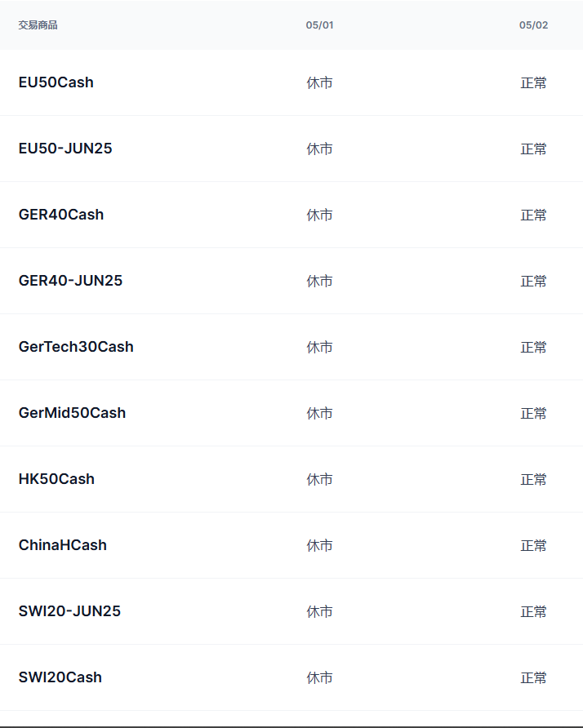The height and width of the screenshot is (728, 583).
Task: Select GerTech30Cash in the product list
Action: (76, 347)
